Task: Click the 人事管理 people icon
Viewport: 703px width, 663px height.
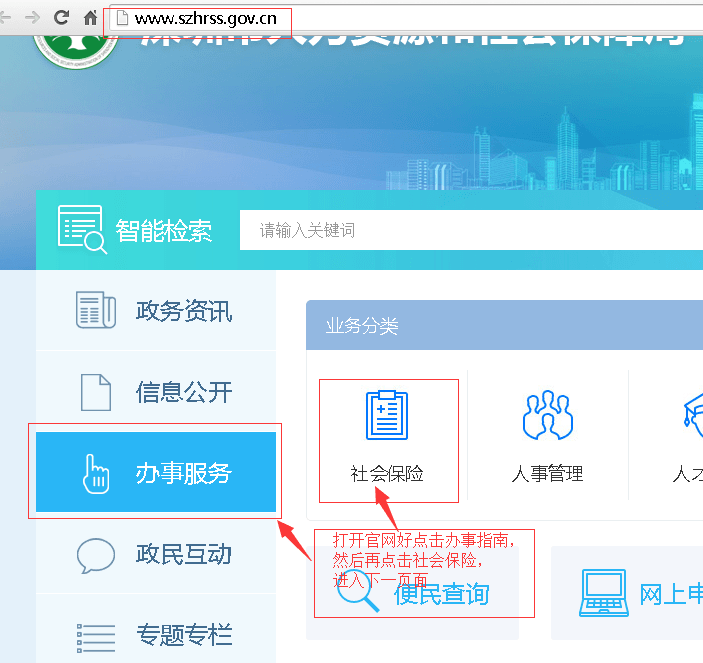Action: pyautogui.click(x=547, y=415)
